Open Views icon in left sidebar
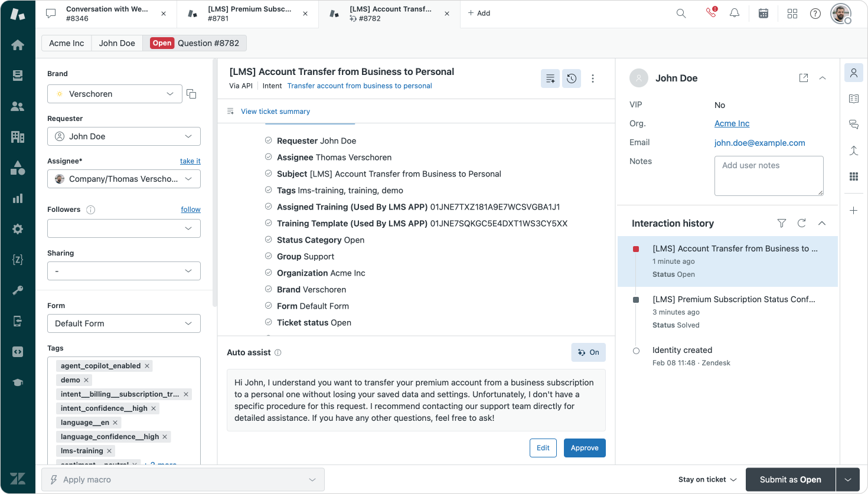The height and width of the screenshot is (494, 868). point(18,76)
